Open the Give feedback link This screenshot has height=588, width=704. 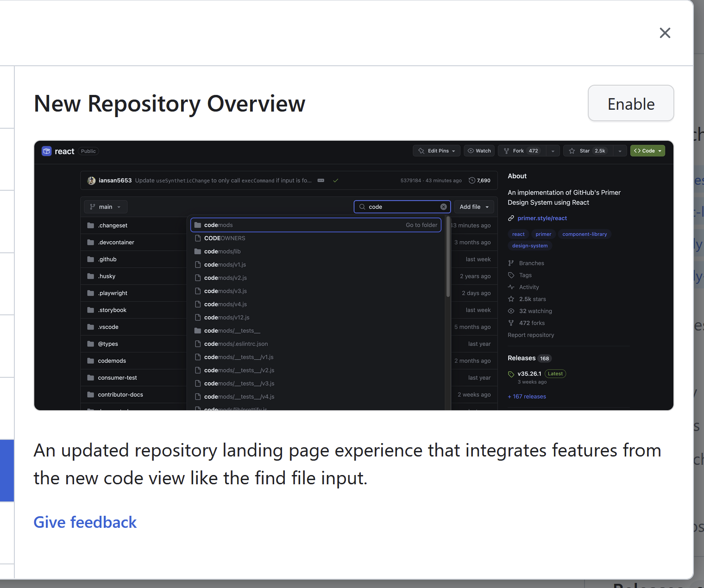click(85, 522)
